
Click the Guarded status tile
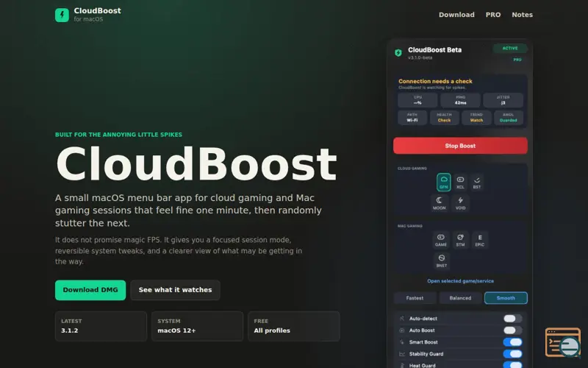click(x=508, y=118)
